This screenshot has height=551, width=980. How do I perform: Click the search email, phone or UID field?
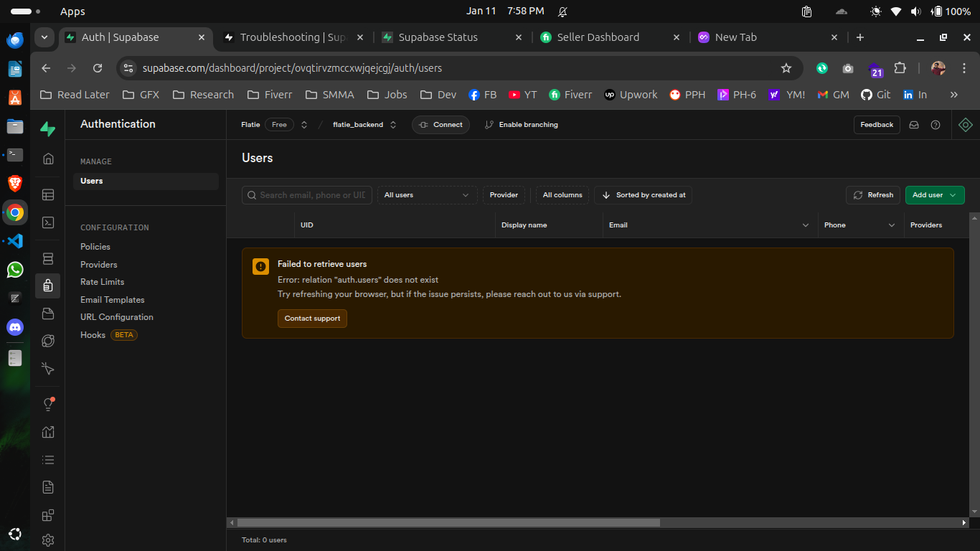click(306, 194)
